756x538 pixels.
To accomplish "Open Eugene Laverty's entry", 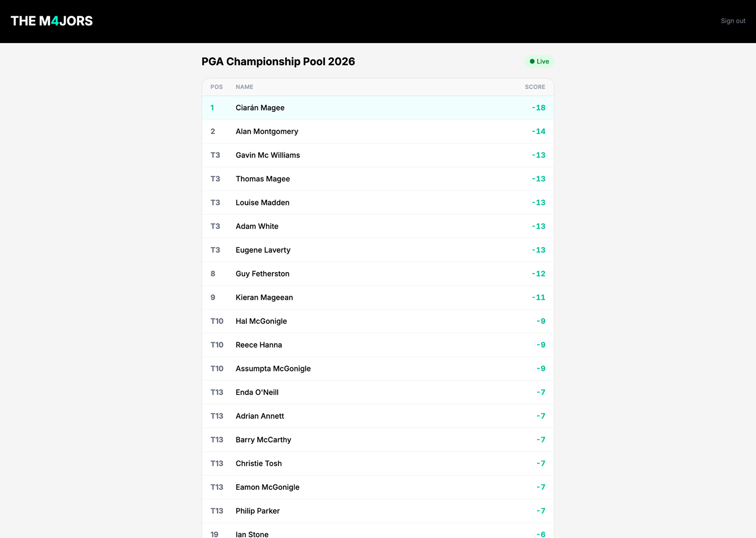I will (x=378, y=250).
